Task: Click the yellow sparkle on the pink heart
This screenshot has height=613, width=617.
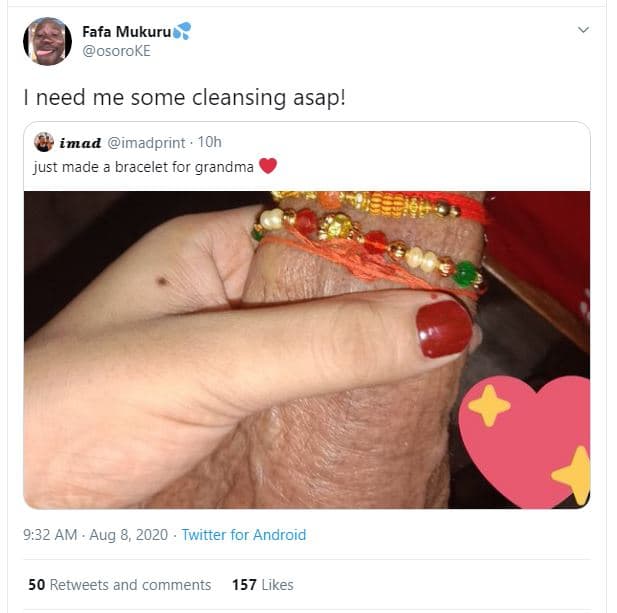Action: (x=489, y=405)
